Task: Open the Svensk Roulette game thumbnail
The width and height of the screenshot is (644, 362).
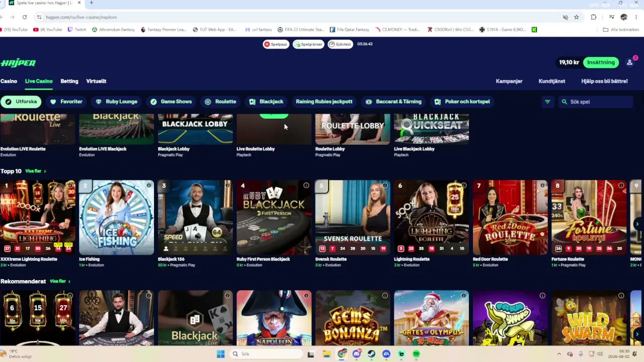Action: (x=353, y=217)
